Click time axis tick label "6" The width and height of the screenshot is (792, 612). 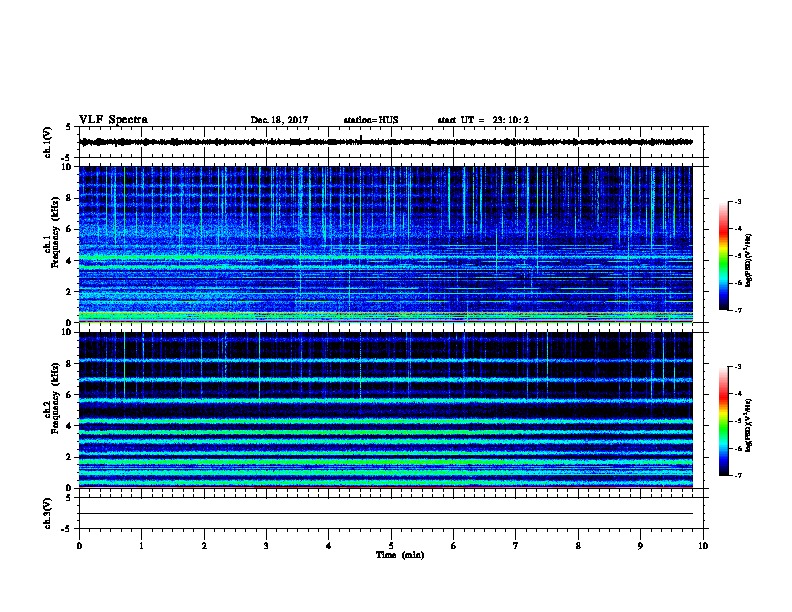454,546
